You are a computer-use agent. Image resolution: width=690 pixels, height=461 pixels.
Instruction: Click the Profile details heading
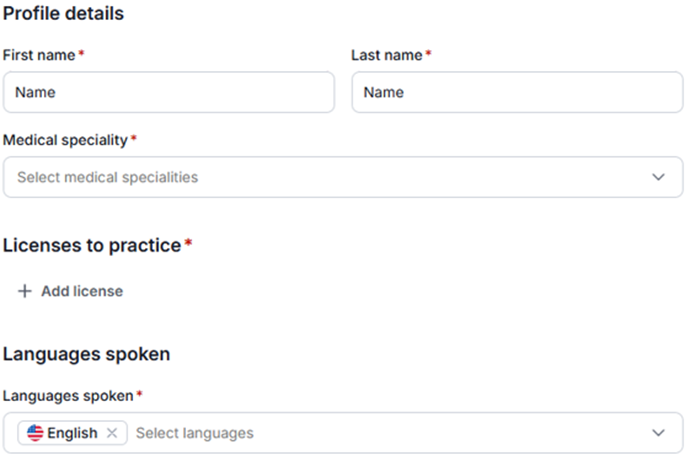click(64, 14)
